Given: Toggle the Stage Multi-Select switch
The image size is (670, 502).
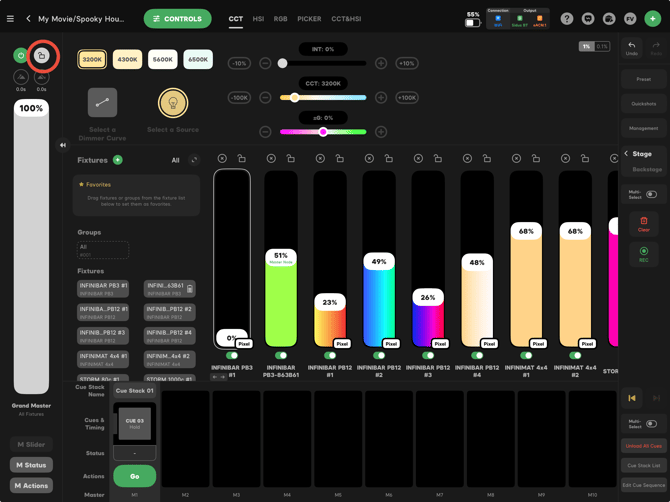Looking at the screenshot, I should pos(651,194).
